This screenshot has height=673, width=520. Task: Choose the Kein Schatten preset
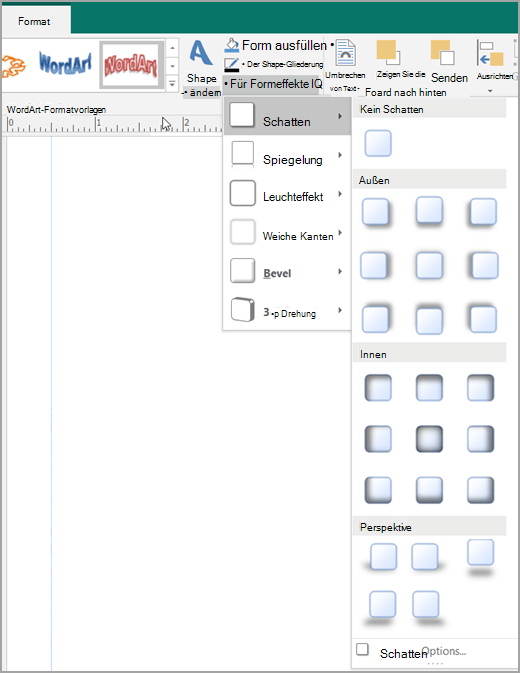(x=378, y=143)
